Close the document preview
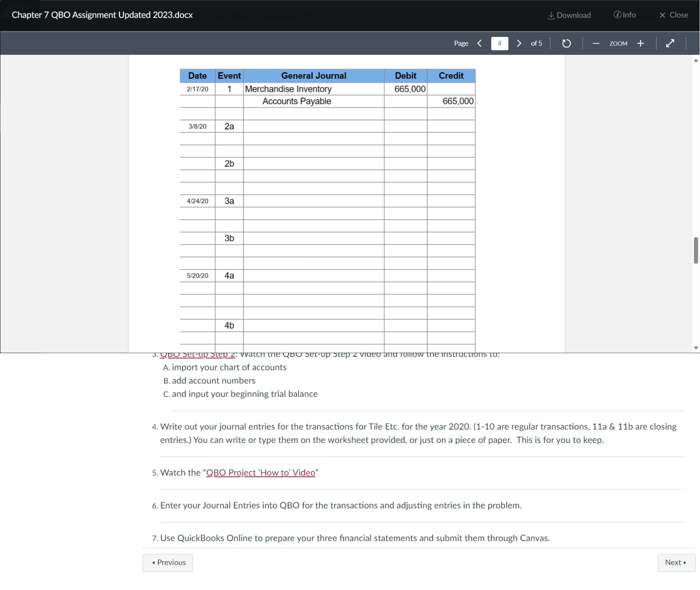This screenshot has height=590, width=700. tap(673, 15)
